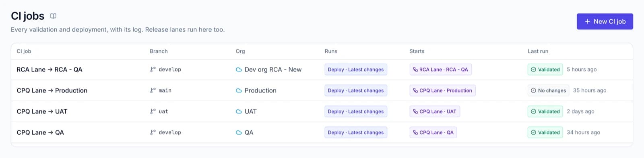Click the main branch name
Screen dimensions: 644x158
click(x=165, y=90)
